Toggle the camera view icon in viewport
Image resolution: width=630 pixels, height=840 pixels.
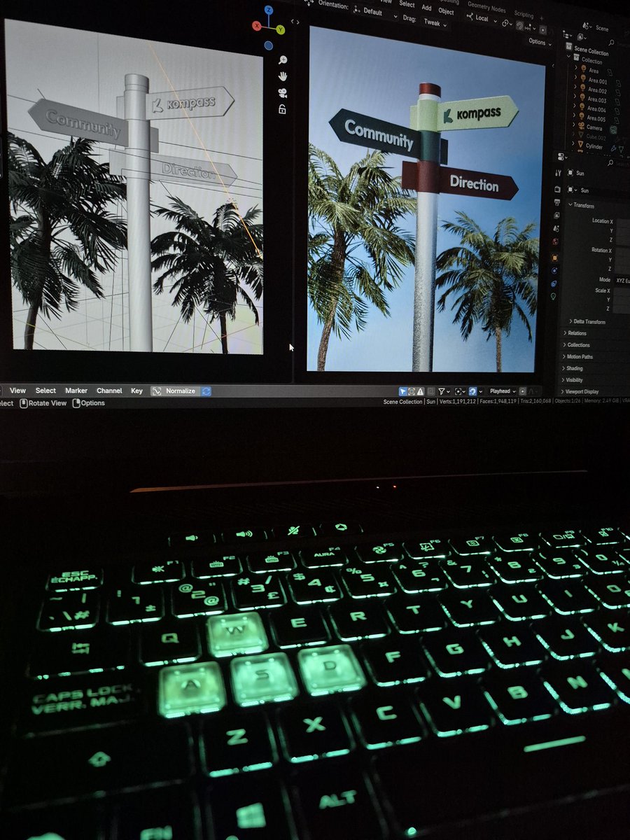(x=282, y=93)
